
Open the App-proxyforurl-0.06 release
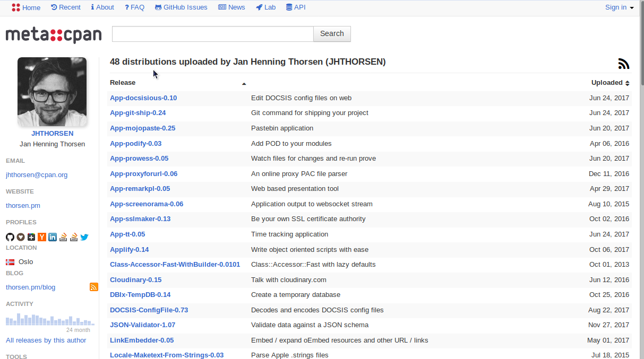click(143, 174)
